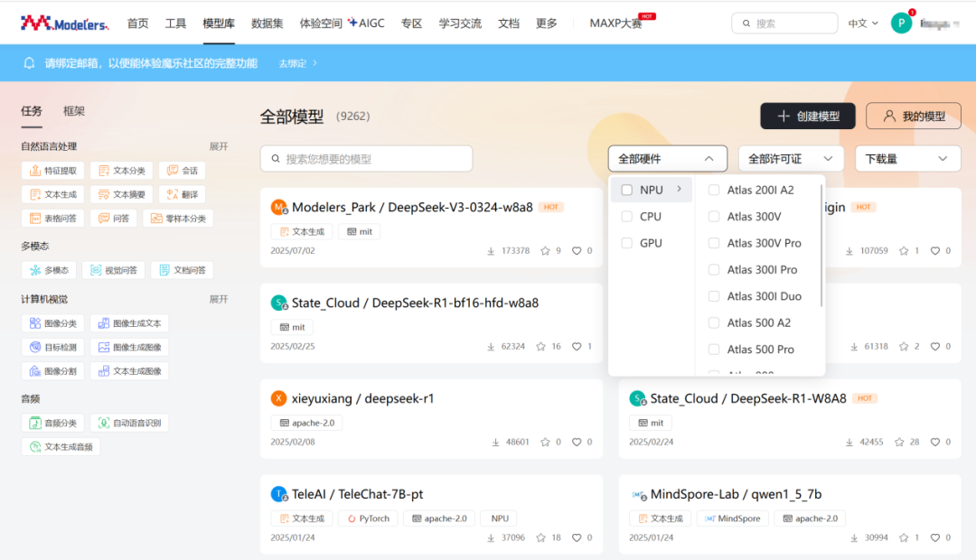Click download icon on TeleChat-7B-pt card
Image resolution: width=976 pixels, height=560 pixels.
(x=491, y=537)
